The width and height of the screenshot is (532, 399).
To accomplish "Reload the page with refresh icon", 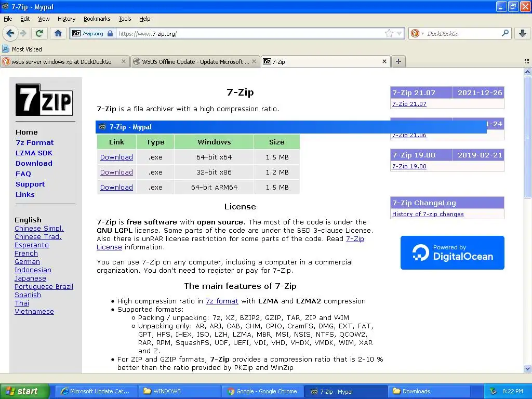I will click(39, 33).
